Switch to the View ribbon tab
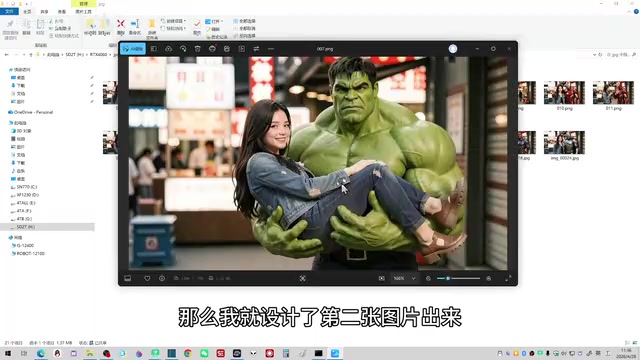The height and width of the screenshot is (360, 640). (62, 11)
